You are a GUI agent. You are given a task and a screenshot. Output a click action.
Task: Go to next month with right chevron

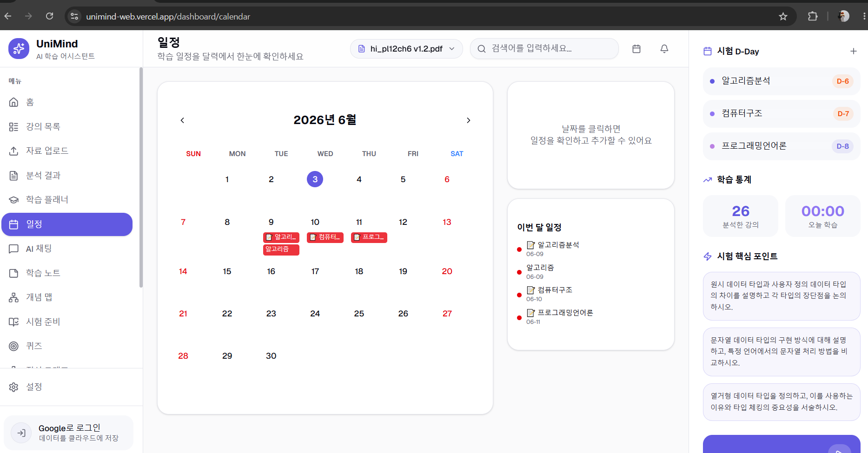point(468,120)
